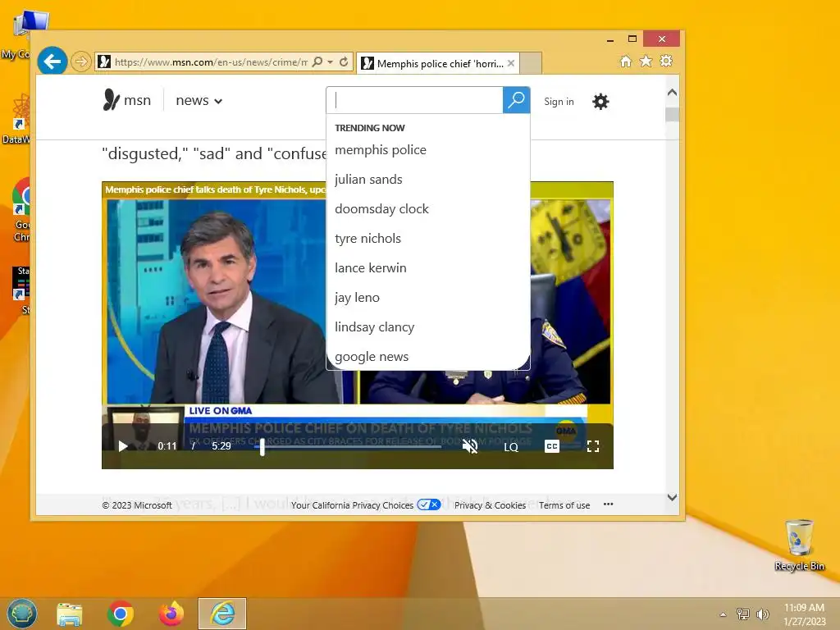The width and height of the screenshot is (840, 630).
Task: Enter fullscreen video mode
Action: [x=593, y=446]
